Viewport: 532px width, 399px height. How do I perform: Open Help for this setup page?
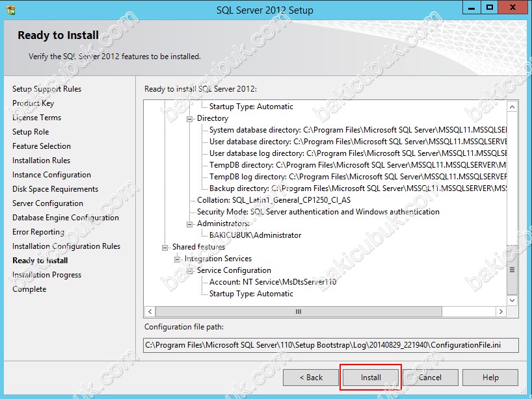[490, 378]
